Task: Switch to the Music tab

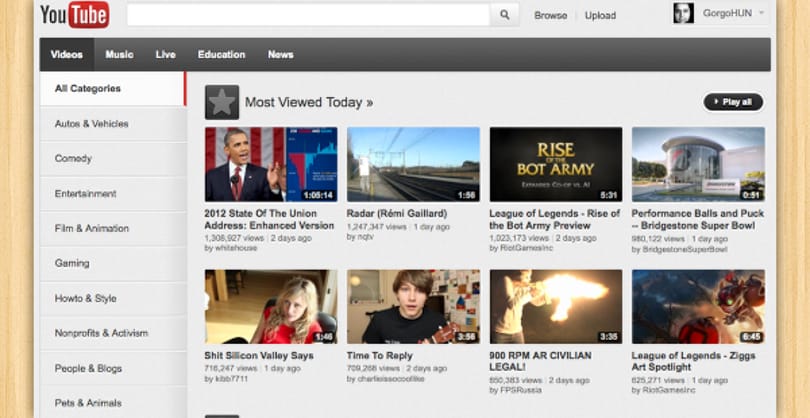Action: 119,54
